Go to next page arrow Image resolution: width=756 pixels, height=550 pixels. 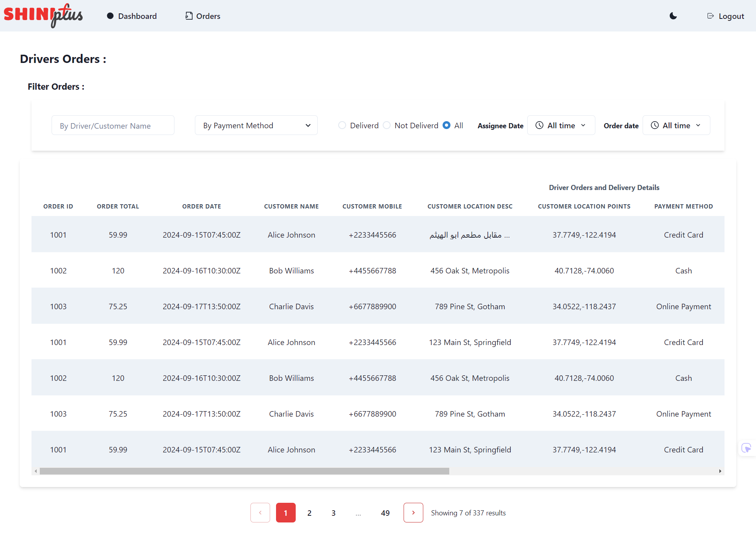coord(413,513)
